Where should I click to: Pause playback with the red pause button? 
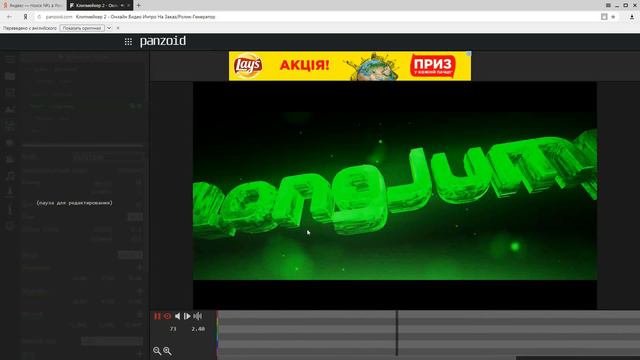[x=157, y=316]
